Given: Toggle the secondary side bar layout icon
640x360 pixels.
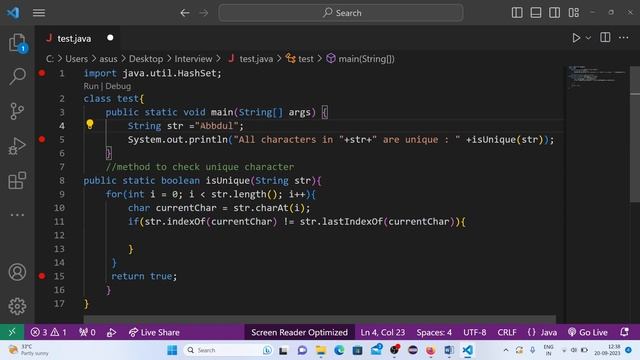Looking at the screenshot, I should (554, 13).
